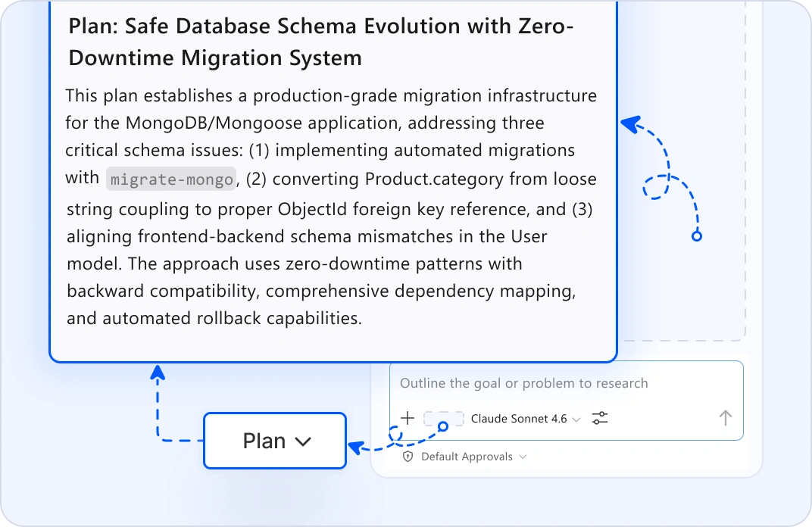Viewport: 812px width, 527px height.
Task: Click the blue arrowhead pointing at the Plan button
Action: [x=355, y=447]
